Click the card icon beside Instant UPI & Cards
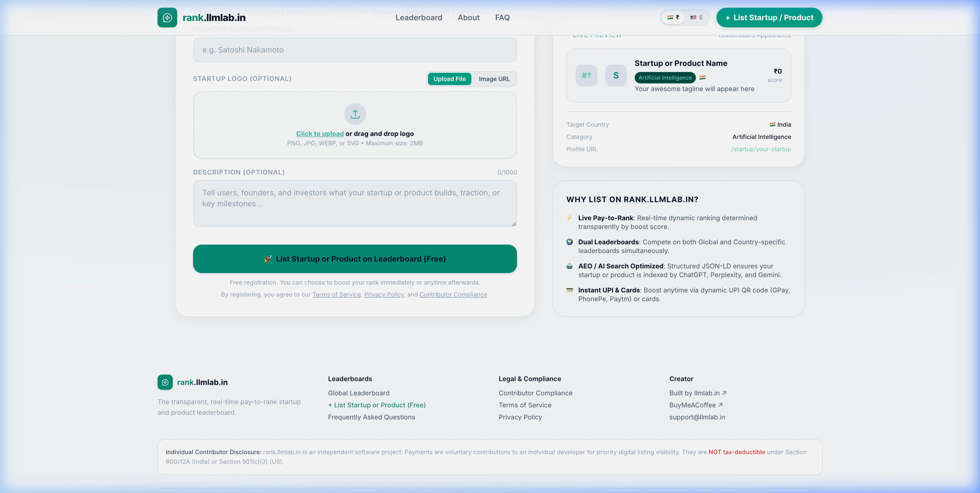 point(570,290)
